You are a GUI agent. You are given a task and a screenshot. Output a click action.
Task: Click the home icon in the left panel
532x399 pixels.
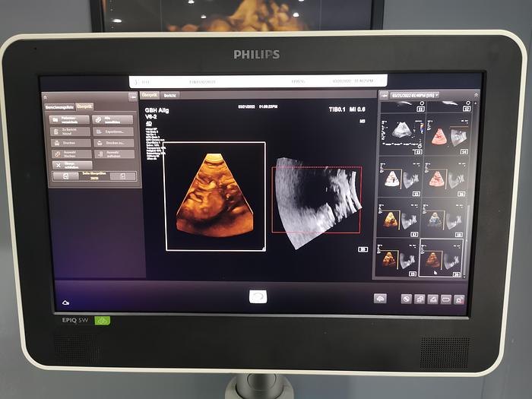click(x=46, y=97)
